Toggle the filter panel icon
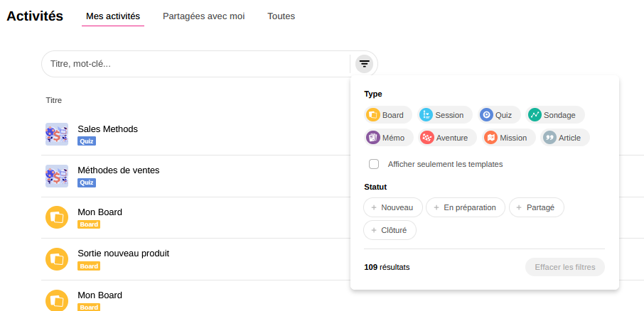The image size is (644, 311). tap(365, 64)
